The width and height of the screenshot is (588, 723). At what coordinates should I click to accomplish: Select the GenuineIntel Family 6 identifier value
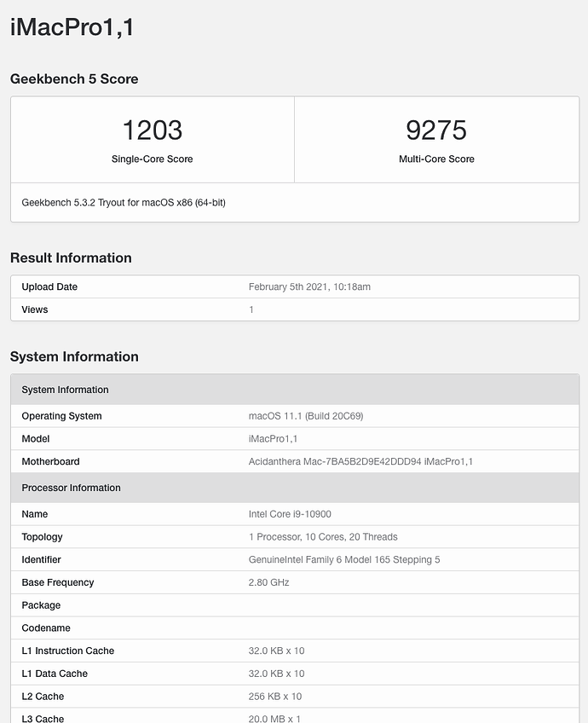coord(344,560)
